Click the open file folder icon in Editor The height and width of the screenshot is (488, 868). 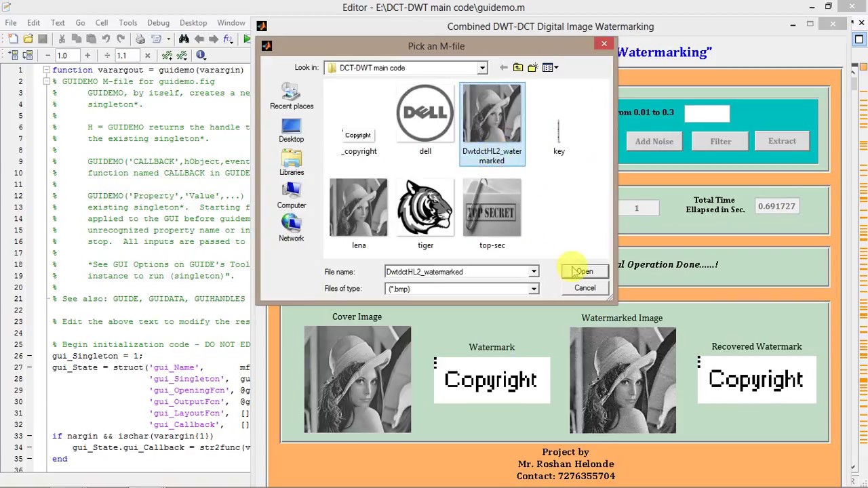tap(28, 39)
